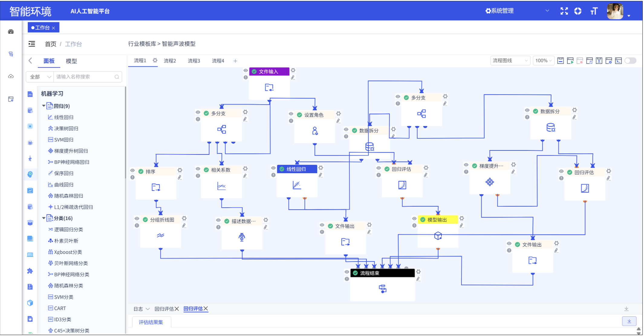Toggle the switch at toolbar's right end
This screenshot has width=644, height=336.
630,61
